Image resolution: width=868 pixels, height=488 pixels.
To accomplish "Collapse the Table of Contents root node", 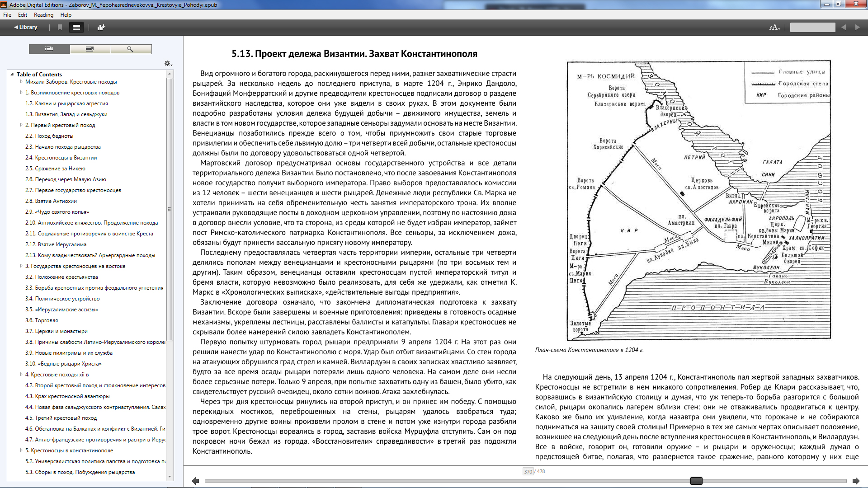I will click(x=12, y=74).
